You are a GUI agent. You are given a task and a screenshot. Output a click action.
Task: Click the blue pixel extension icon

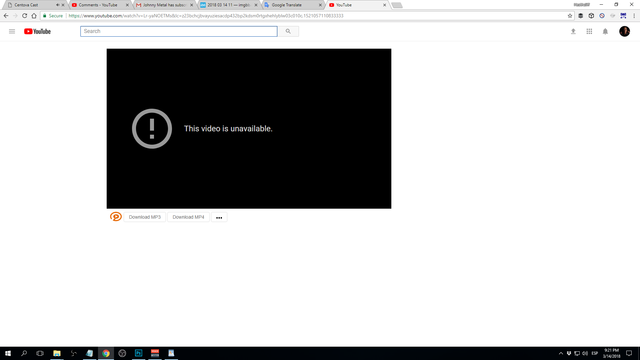[623, 16]
